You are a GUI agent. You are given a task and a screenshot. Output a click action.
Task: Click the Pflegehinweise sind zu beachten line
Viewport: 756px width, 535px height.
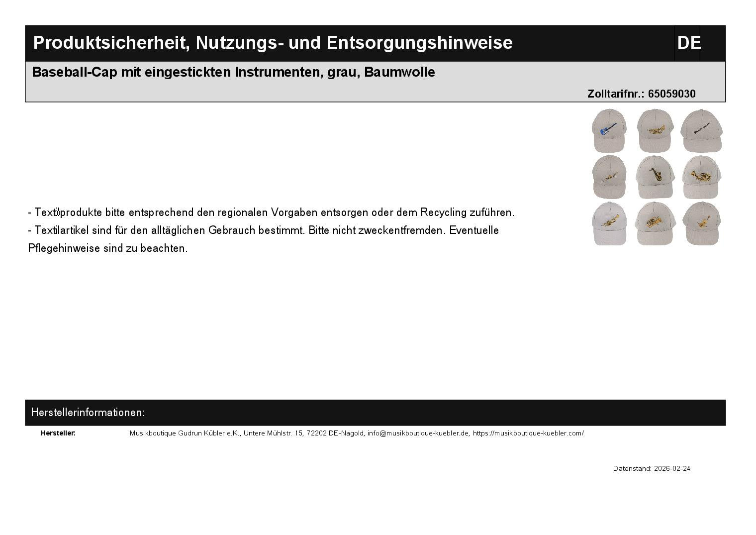[x=108, y=248]
